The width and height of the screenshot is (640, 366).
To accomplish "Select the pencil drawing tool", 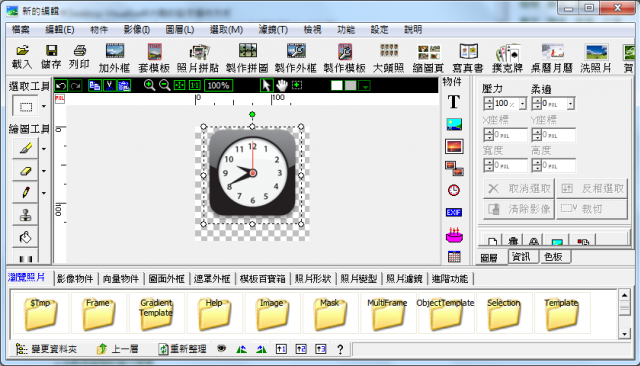I will (x=25, y=192).
